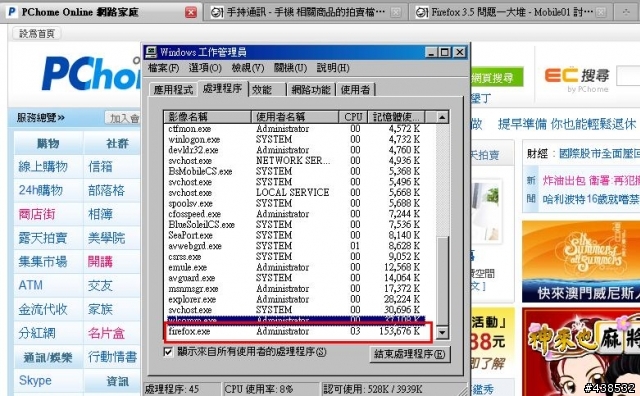
Task: Click PChome favicon on first browser tab
Action: [x=12, y=12]
